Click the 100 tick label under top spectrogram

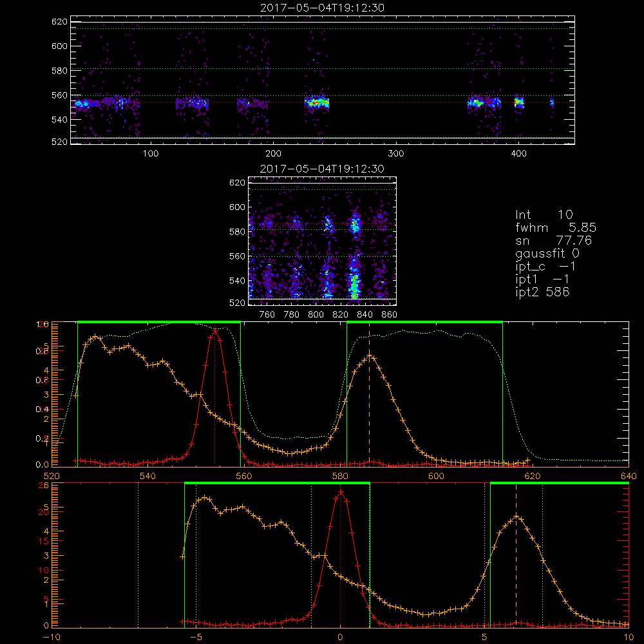tap(151, 154)
